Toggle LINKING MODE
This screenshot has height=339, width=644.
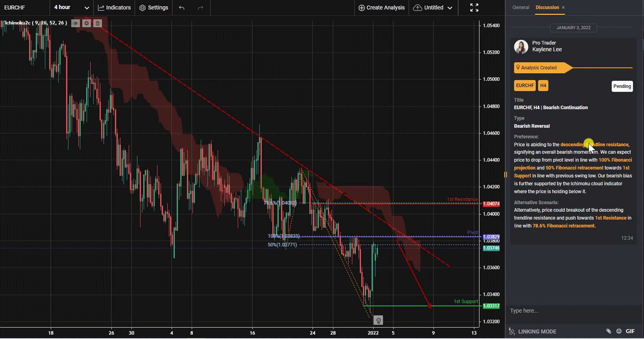[533, 332]
